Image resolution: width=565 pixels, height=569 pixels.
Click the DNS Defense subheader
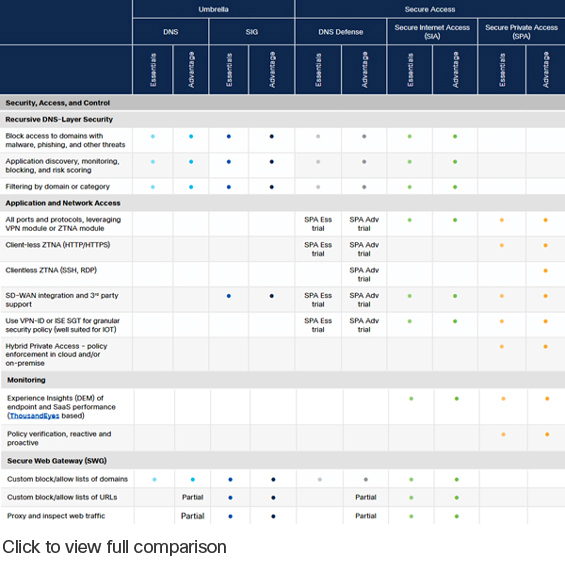pyautogui.click(x=341, y=32)
